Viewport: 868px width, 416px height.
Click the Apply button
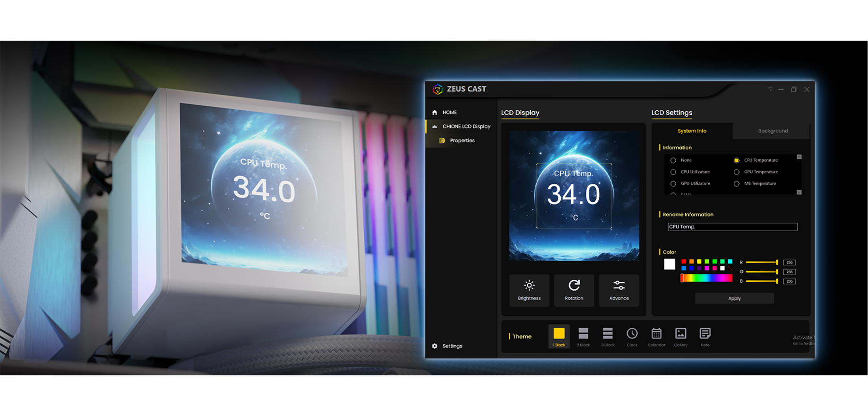[x=734, y=298]
